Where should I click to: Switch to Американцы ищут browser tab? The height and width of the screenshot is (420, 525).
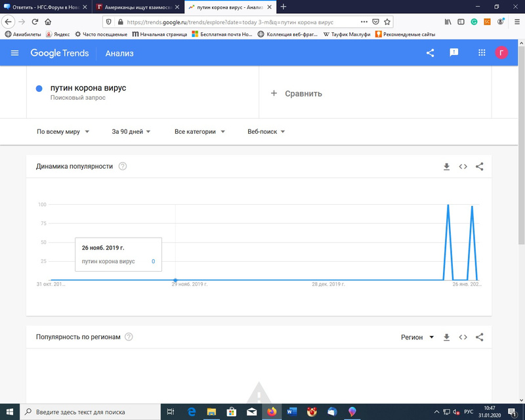point(138,7)
